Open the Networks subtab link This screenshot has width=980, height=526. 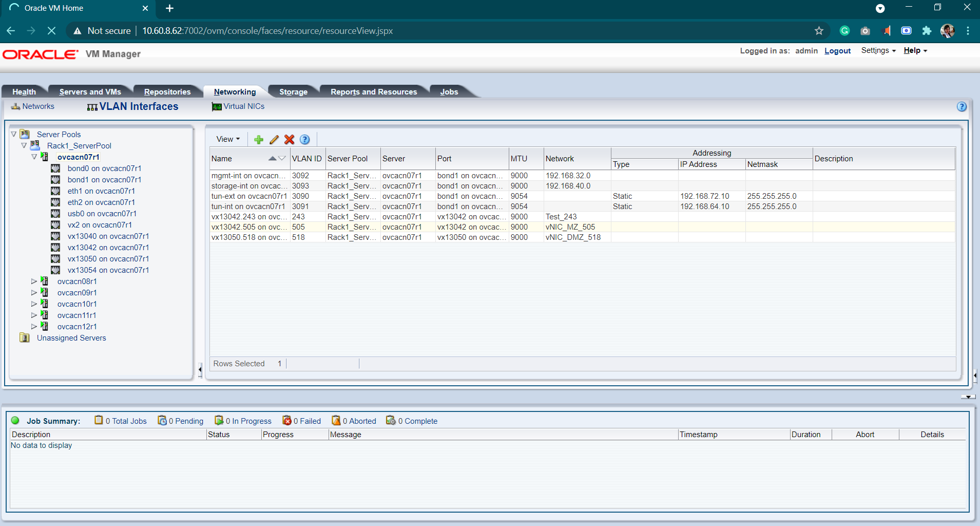(x=38, y=106)
